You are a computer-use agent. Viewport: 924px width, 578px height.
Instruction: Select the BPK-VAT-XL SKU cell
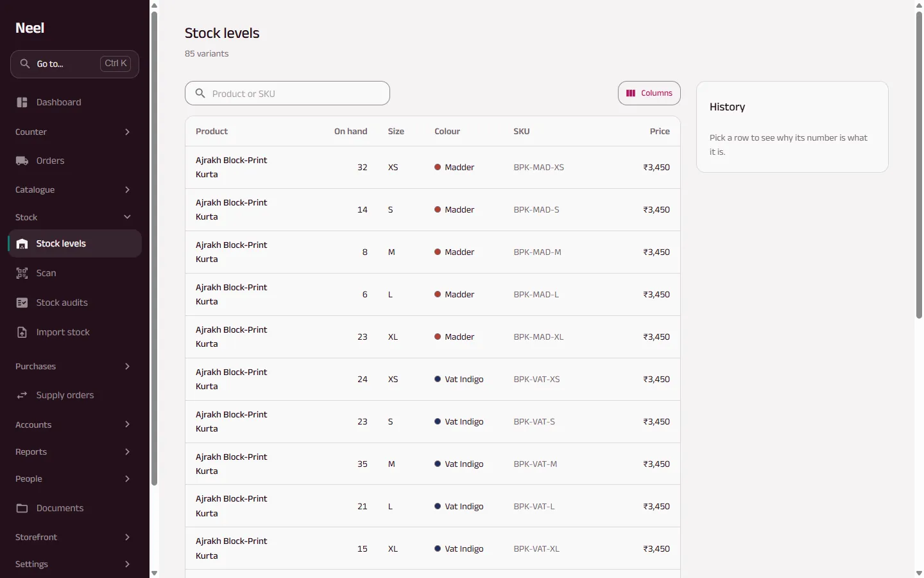(536, 548)
